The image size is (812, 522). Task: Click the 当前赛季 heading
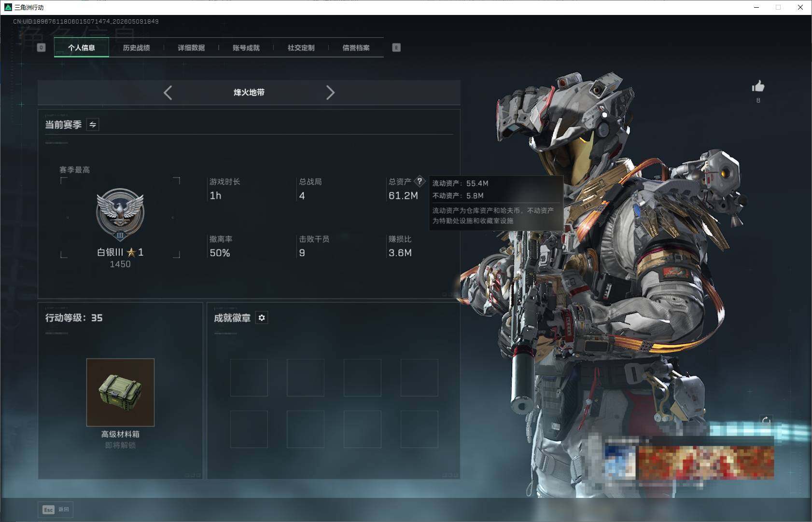click(63, 124)
